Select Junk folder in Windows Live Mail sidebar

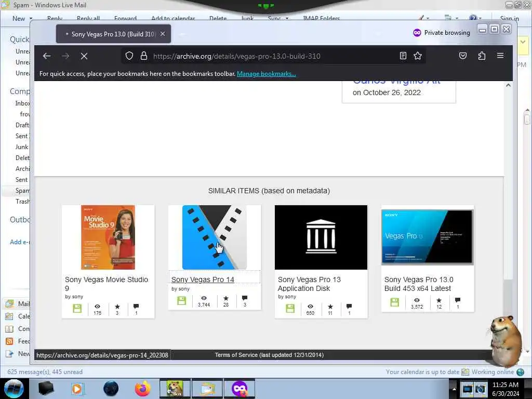click(22, 147)
